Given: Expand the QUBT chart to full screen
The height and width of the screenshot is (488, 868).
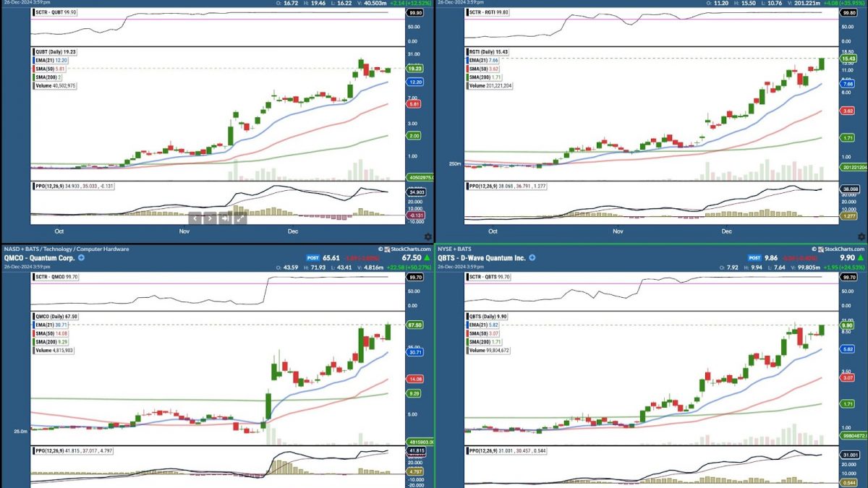Looking at the screenshot, I should [239, 218].
